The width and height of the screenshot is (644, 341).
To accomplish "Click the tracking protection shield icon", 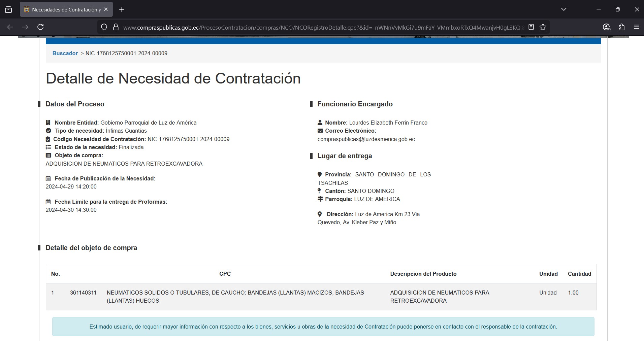I will 104,27.
